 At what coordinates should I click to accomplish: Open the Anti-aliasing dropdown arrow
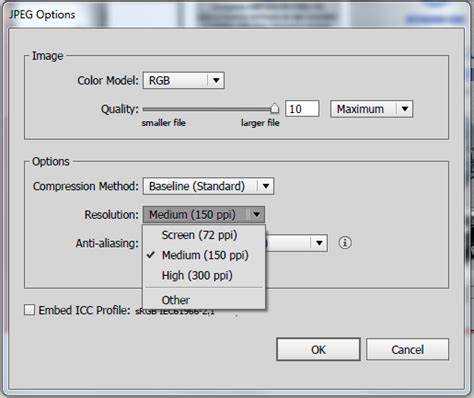319,243
